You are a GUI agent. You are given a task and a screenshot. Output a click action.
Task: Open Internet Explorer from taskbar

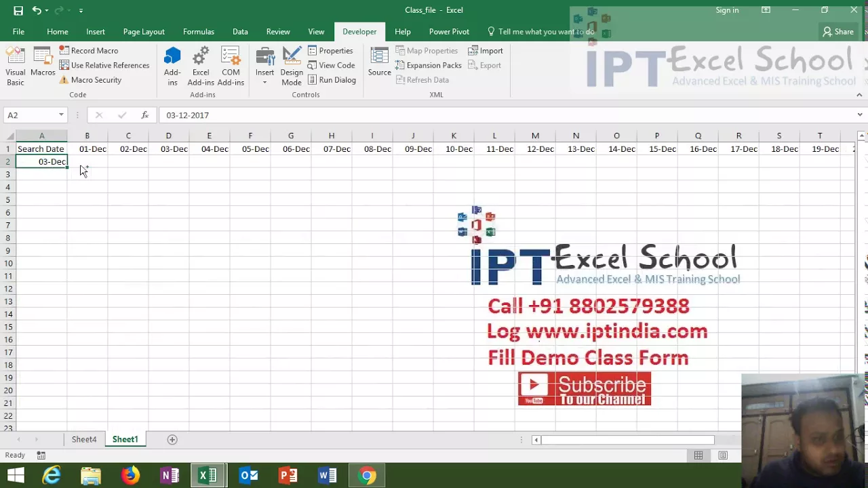[x=52, y=476]
